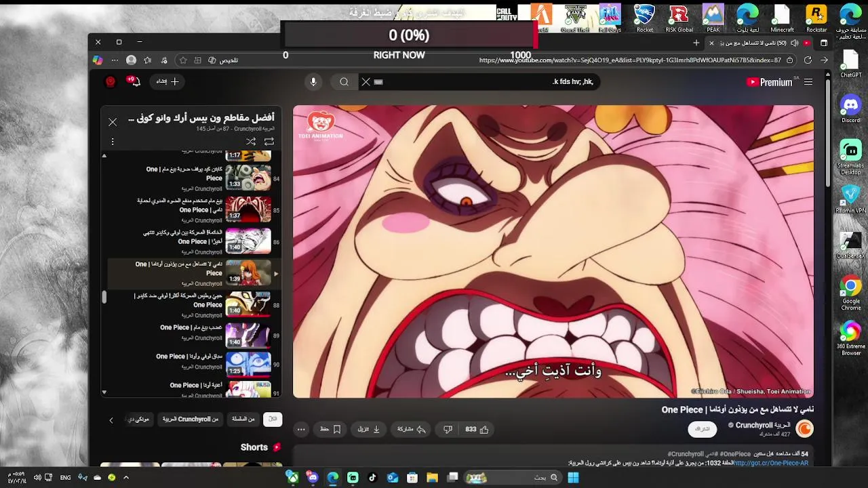Open 360 Extreme Browser desktop shortcut
This screenshot has width=868, height=488.
(850, 338)
